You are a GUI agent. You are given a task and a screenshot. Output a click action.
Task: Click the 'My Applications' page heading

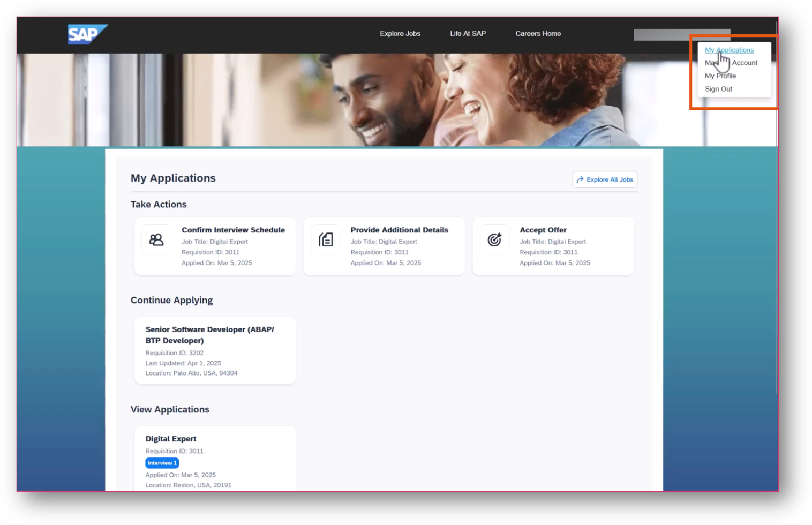click(x=173, y=178)
